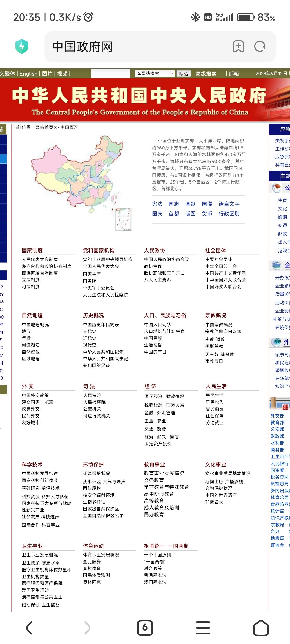Tap the 中国政府网 address bar title
The width and height of the screenshot is (290, 644).
click(82, 47)
